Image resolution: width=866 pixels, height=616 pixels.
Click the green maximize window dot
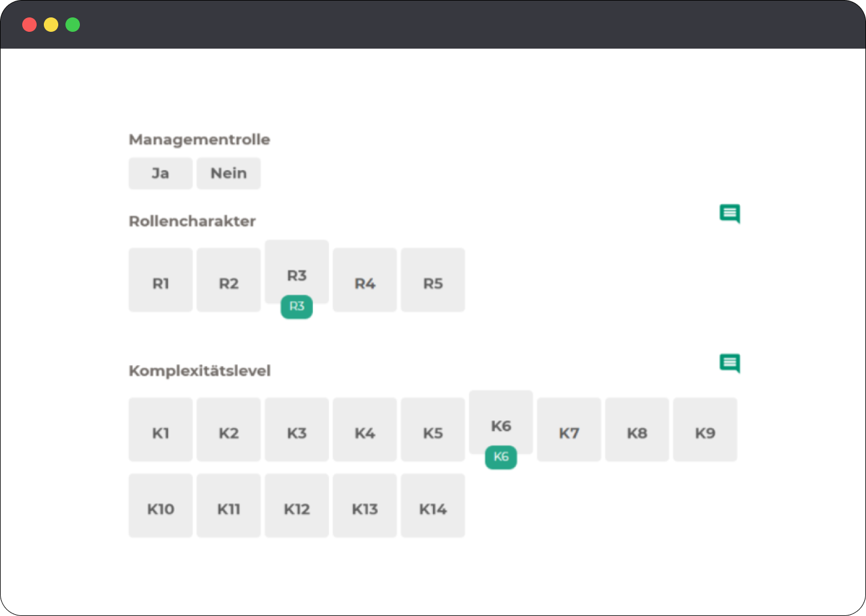point(73,25)
